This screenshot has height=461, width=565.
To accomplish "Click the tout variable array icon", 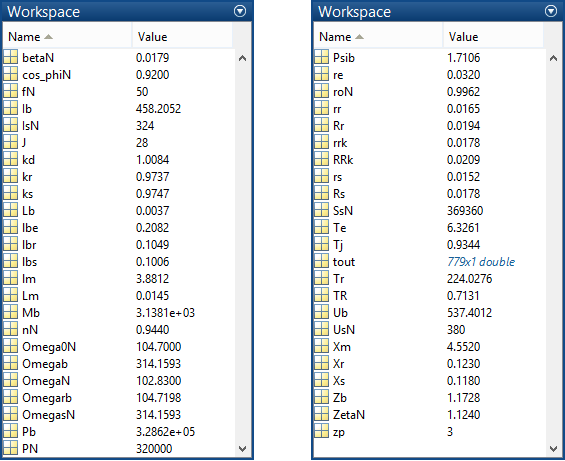I will click(321, 261).
